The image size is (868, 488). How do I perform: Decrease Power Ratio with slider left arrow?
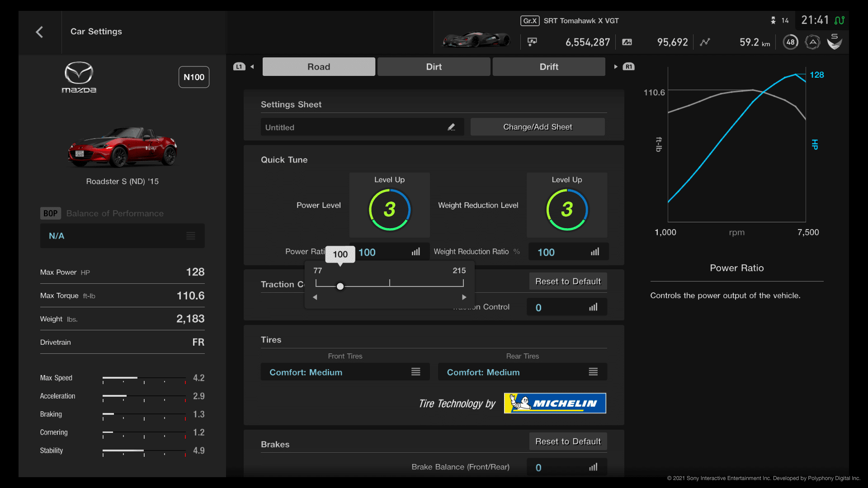point(315,297)
